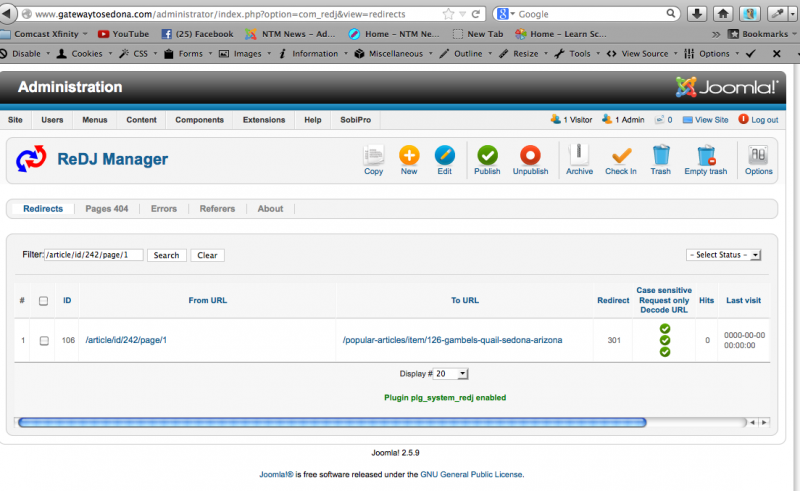The height and width of the screenshot is (491, 800).
Task: Switch to the Pages 404 tab
Action: coord(107,209)
